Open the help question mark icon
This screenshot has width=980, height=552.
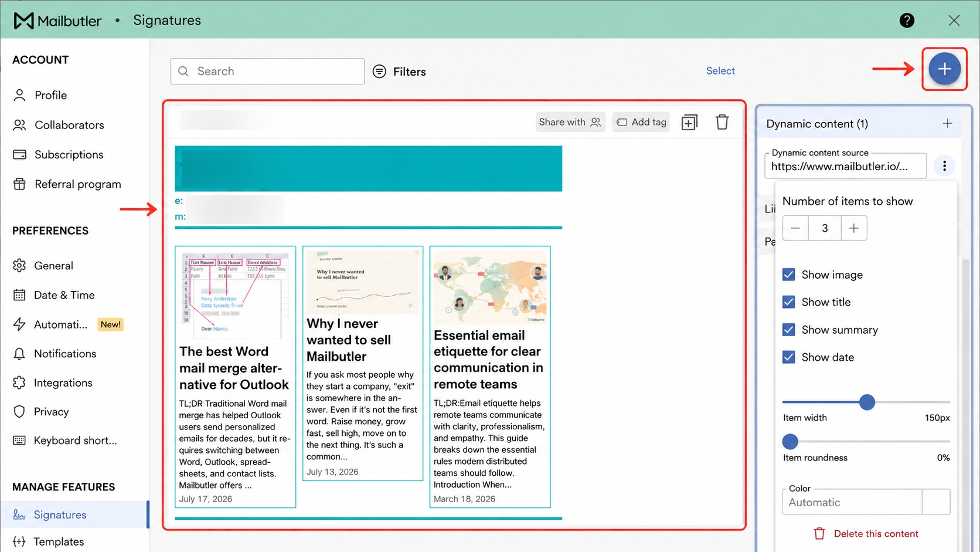point(907,21)
